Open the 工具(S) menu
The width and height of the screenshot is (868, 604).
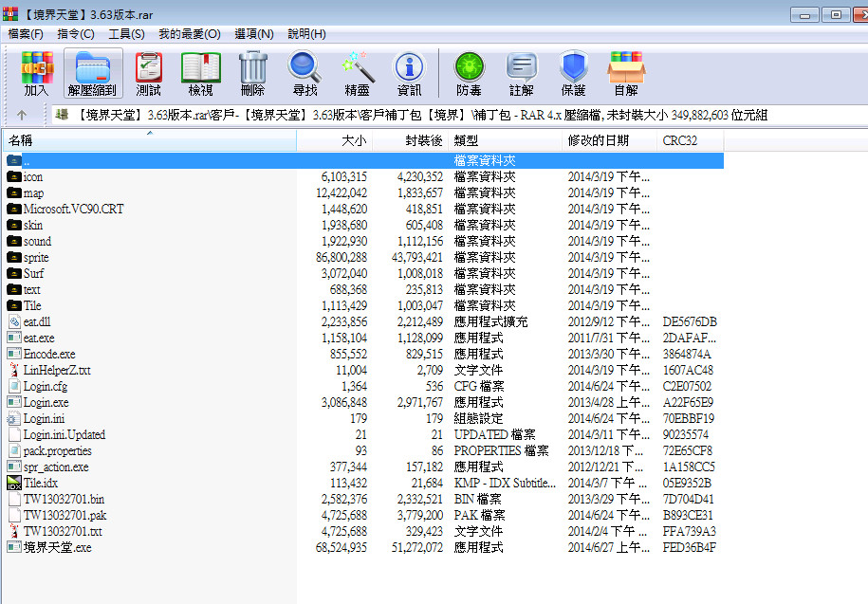coord(126,34)
